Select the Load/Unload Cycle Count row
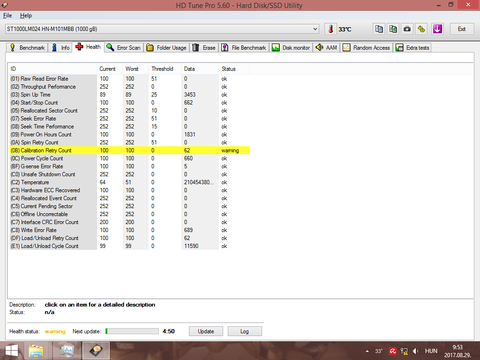This screenshot has width=480, height=360. (129, 246)
